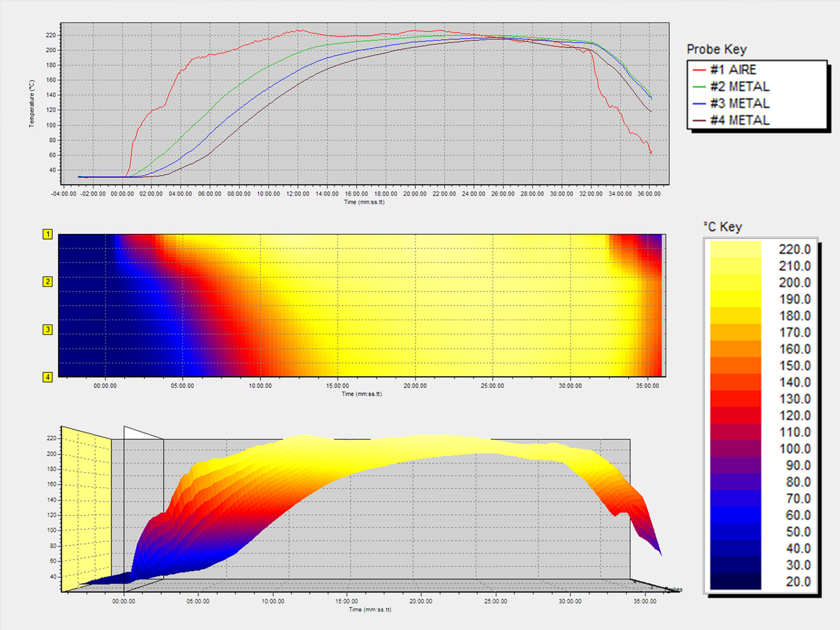The width and height of the screenshot is (840, 630).
Task: Click the yellow probe 3 marker
Action: point(47,329)
